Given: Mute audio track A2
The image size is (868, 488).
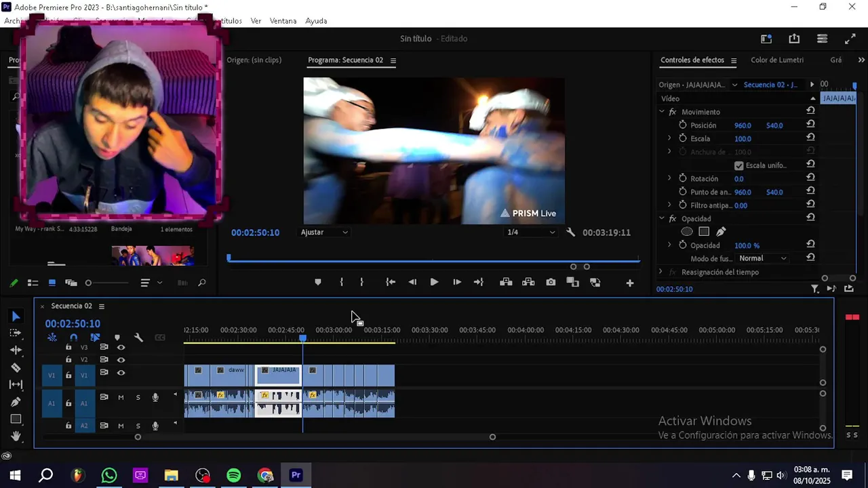Looking at the screenshot, I should (x=121, y=426).
